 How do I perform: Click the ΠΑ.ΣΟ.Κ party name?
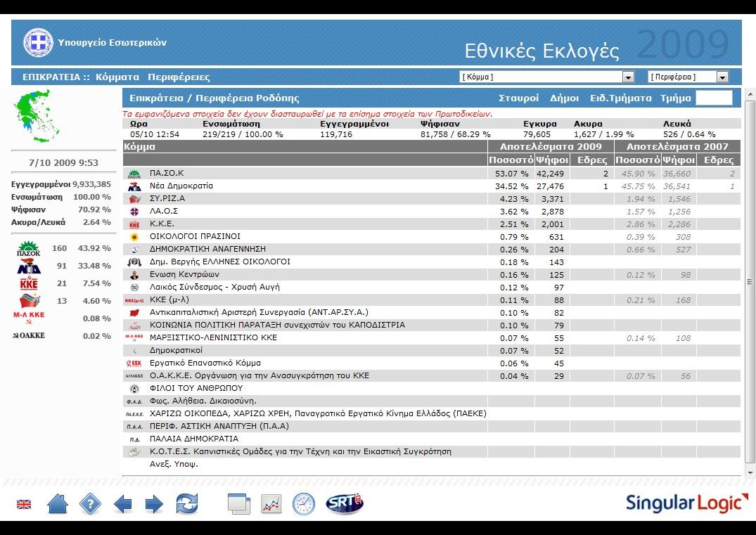tap(167, 173)
